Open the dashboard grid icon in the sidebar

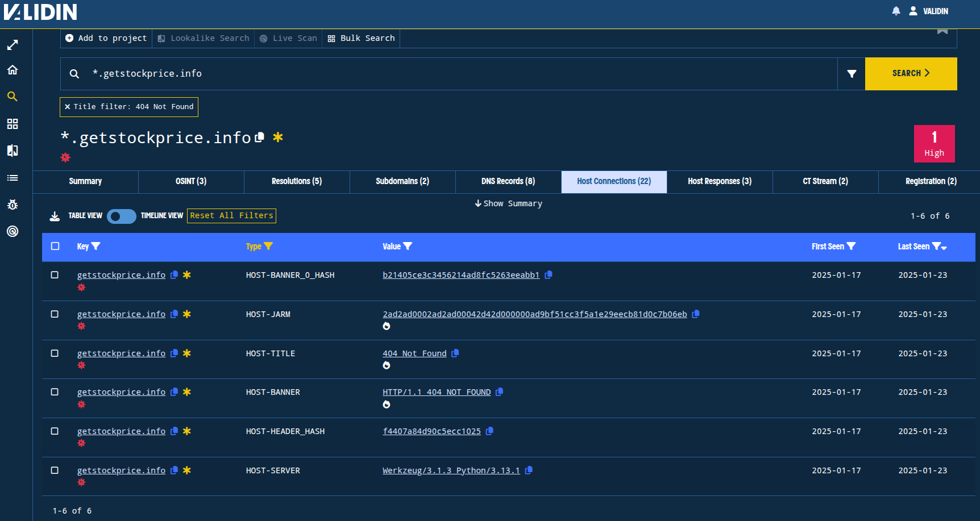pyautogui.click(x=13, y=124)
